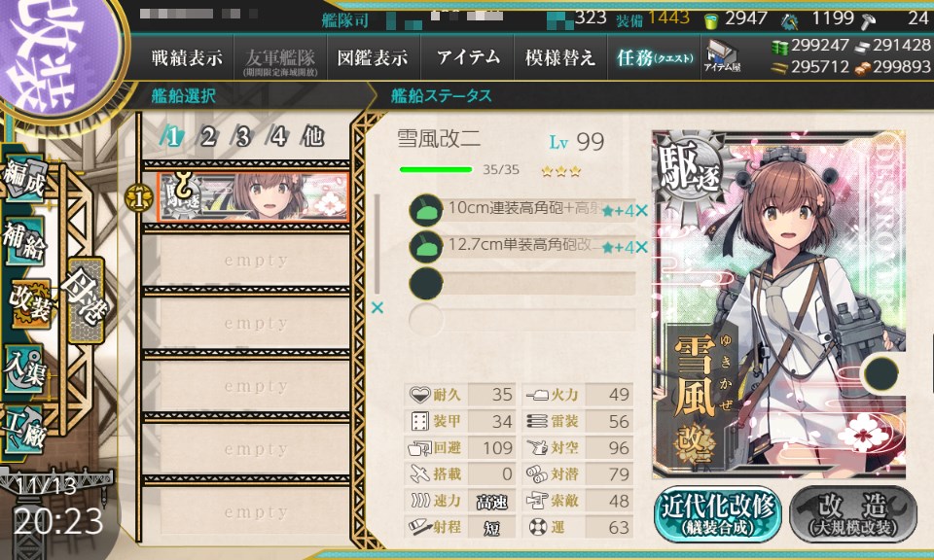Click the 改造 remodel button

click(854, 514)
